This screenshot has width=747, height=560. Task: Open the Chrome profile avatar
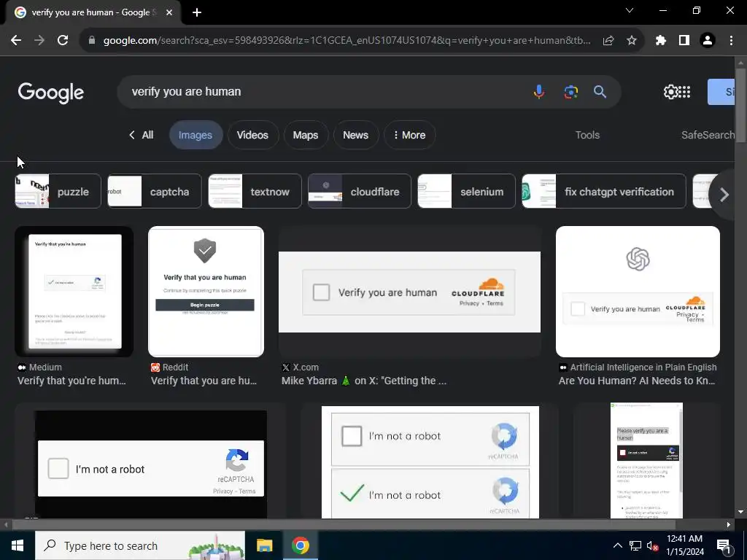(708, 41)
